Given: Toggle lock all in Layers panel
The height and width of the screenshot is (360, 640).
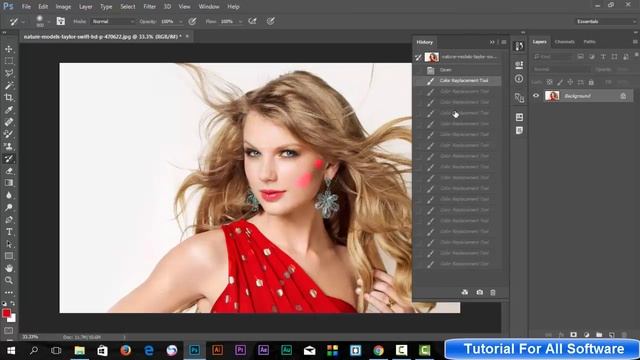Looking at the screenshot, I should tap(591, 82).
